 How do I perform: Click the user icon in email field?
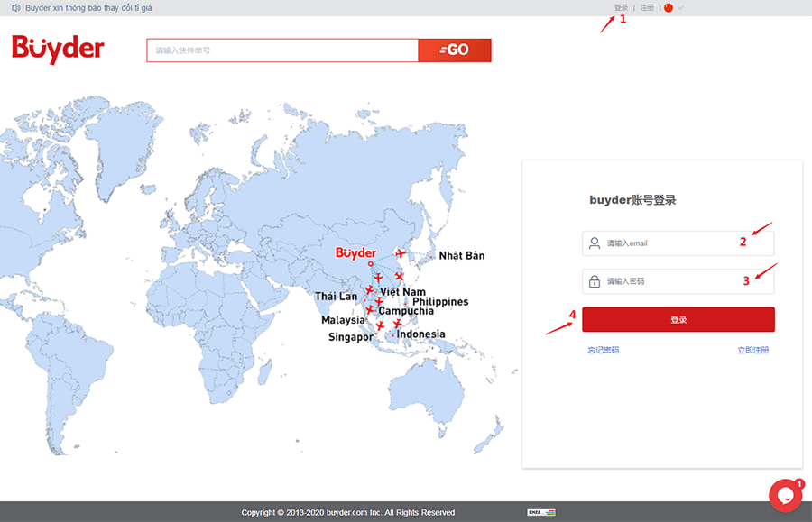click(595, 243)
